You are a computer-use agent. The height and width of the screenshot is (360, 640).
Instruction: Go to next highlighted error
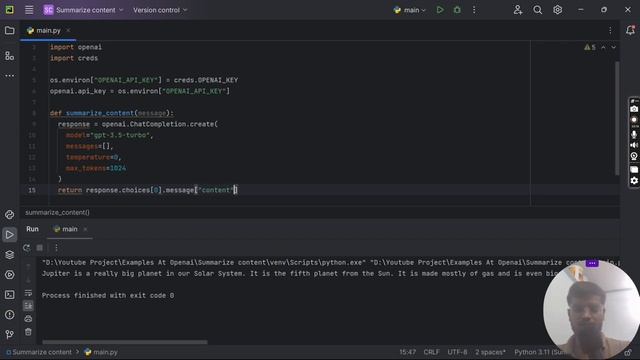pyautogui.click(x=613, y=47)
